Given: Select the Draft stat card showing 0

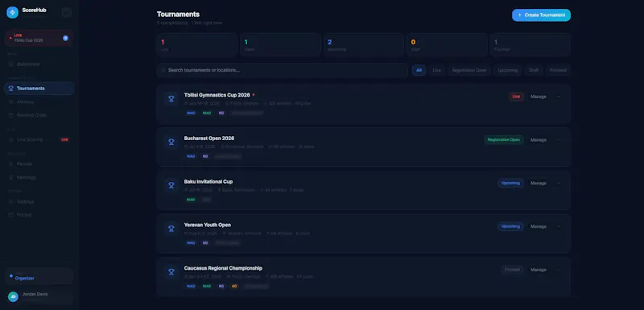Looking at the screenshot, I should (447, 45).
